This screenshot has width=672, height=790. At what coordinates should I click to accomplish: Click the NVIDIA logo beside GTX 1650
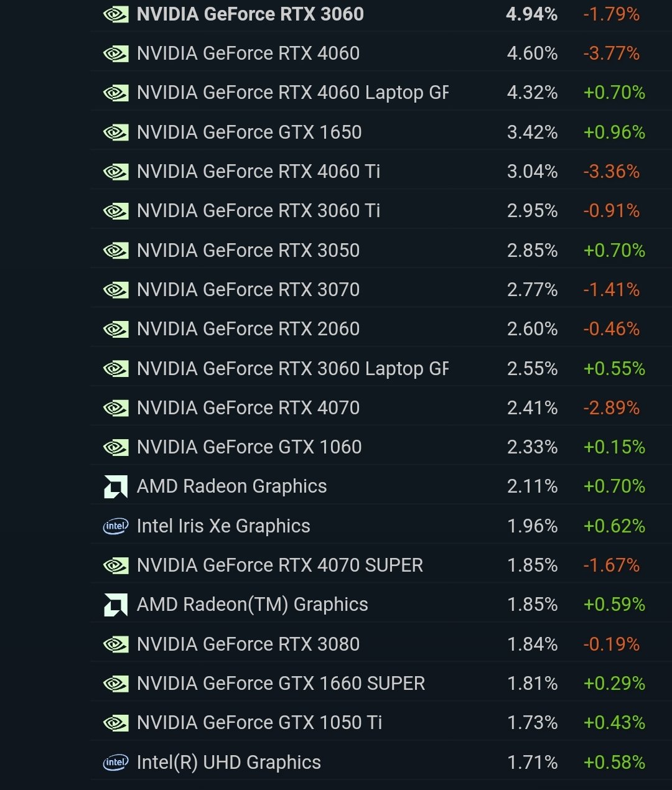pos(116,132)
